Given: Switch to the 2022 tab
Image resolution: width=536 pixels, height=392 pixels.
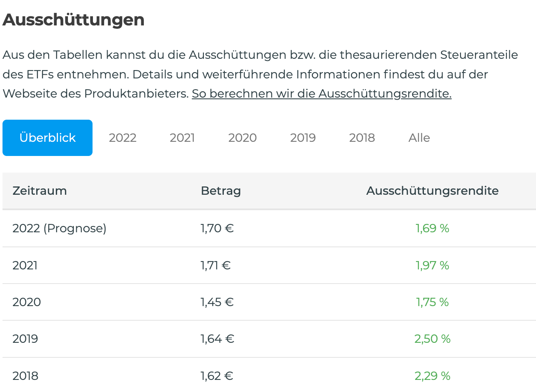Looking at the screenshot, I should (x=123, y=138).
